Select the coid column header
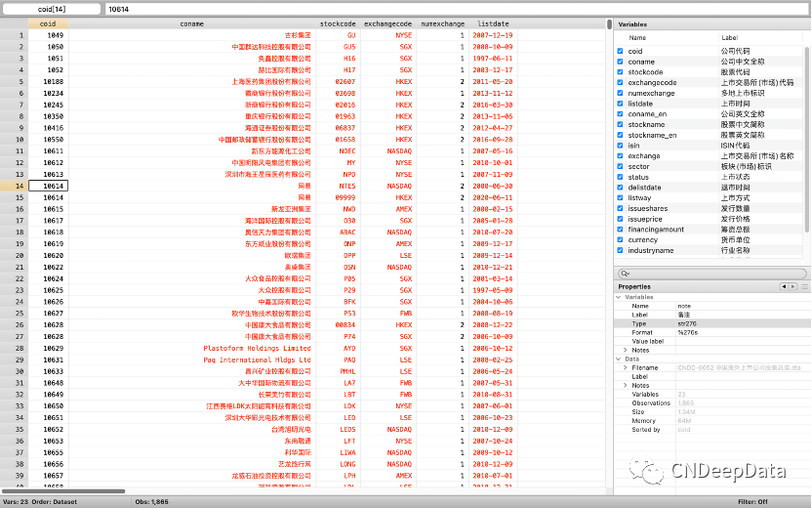 (x=48, y=23)
